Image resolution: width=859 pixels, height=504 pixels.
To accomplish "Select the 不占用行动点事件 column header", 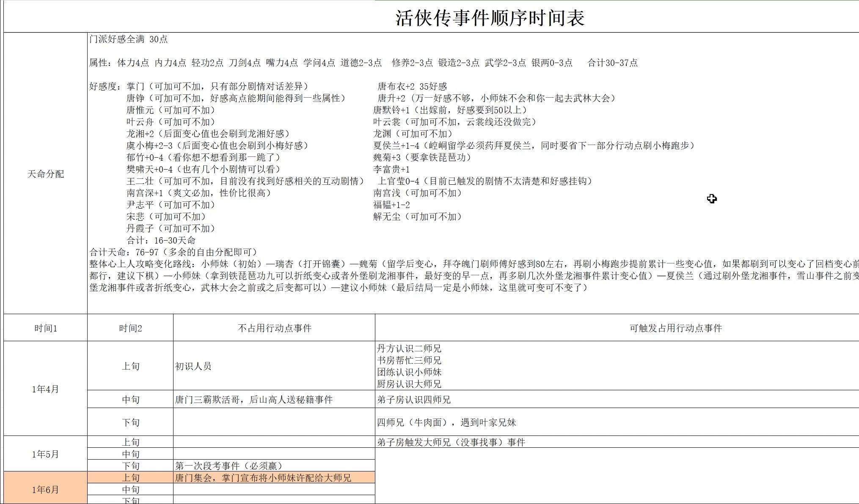I will [274, 328].
